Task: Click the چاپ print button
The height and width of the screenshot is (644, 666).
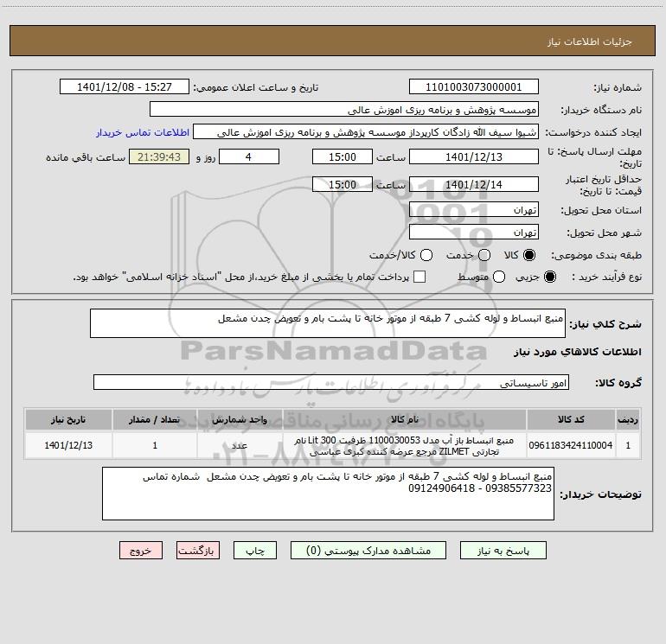Action: point(255,551)
